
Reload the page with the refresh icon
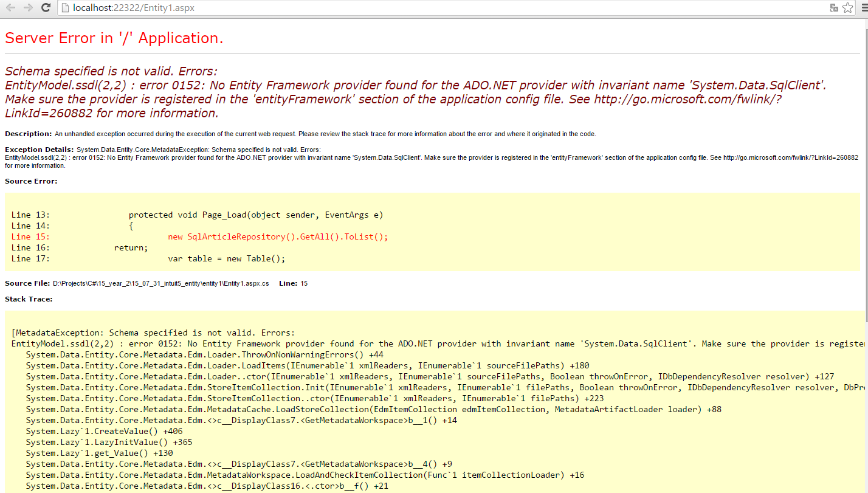coord(46,8)
